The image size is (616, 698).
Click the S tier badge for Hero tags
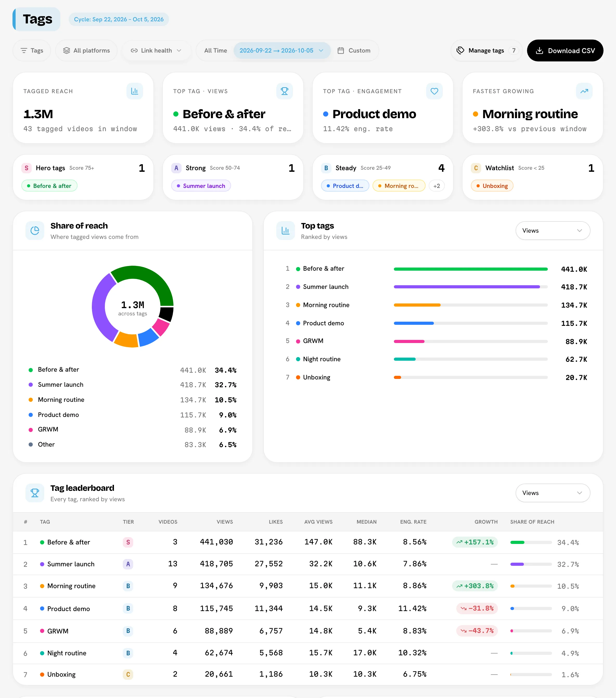[26, 168]
